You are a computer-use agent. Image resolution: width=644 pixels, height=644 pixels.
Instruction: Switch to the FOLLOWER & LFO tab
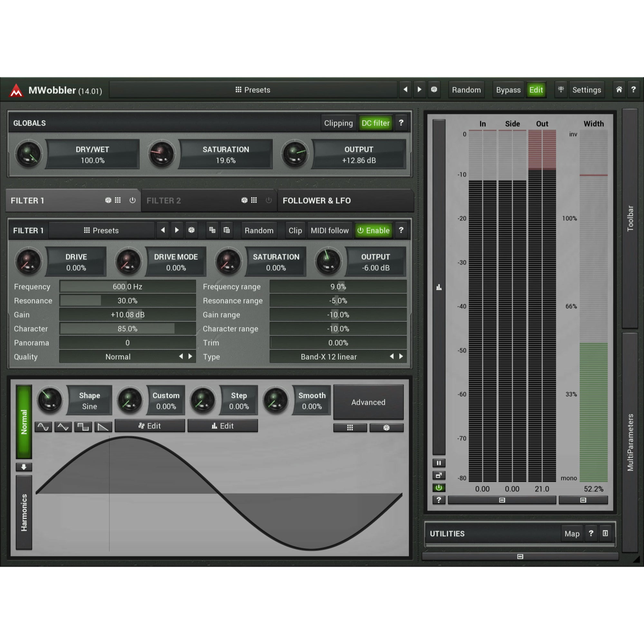click(346, 200)
